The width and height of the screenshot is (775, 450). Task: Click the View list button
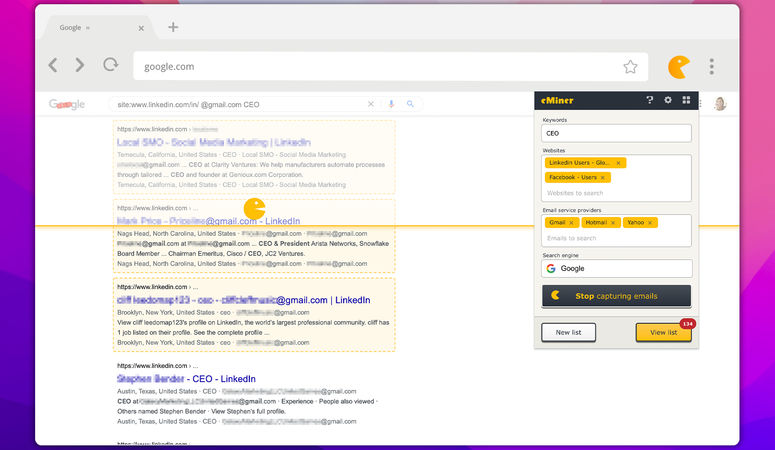663,332
